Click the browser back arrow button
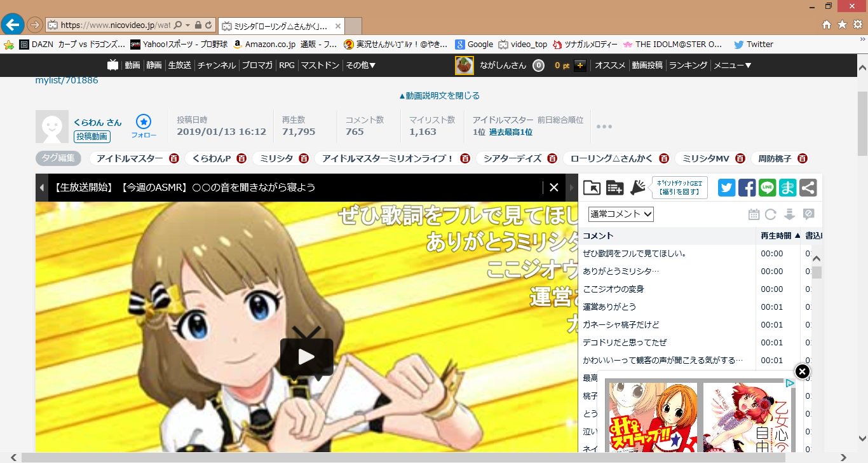Screen dimensions: 868x463 13,25
